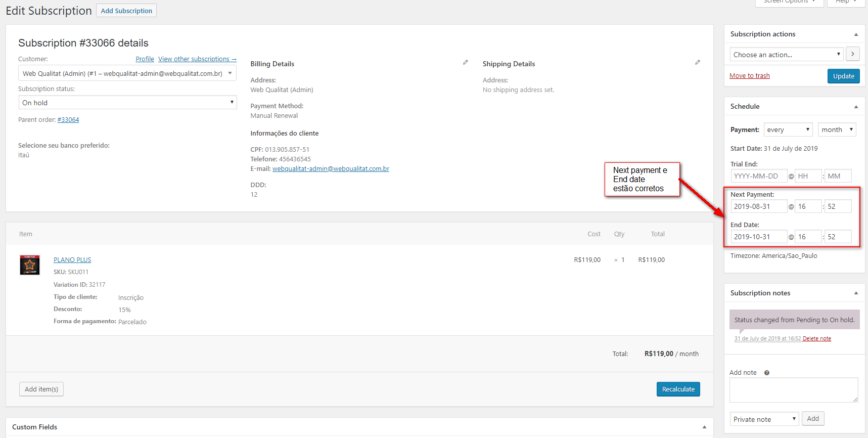Collapse the Subscription actions panel
Image resolution: width=868 pixels, height=438 pixels.
click(856, 34)
